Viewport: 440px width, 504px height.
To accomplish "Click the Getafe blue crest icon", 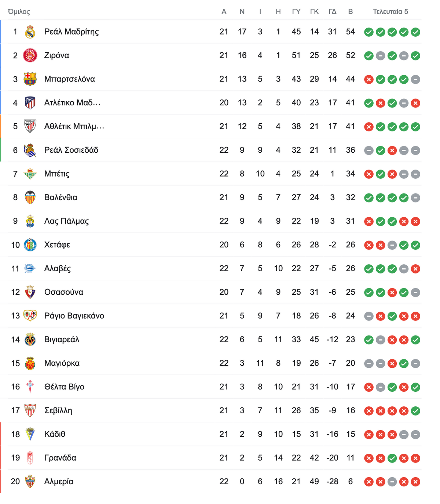I will (30, 245).
